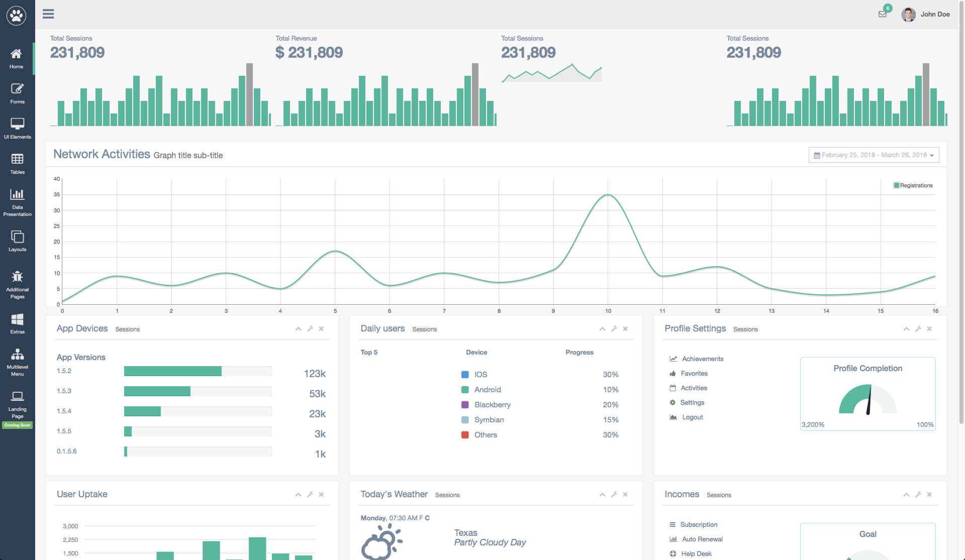Open Profile Settings wrench settings
This screenshot has height=560, width=965.
(x=918, y=329)
